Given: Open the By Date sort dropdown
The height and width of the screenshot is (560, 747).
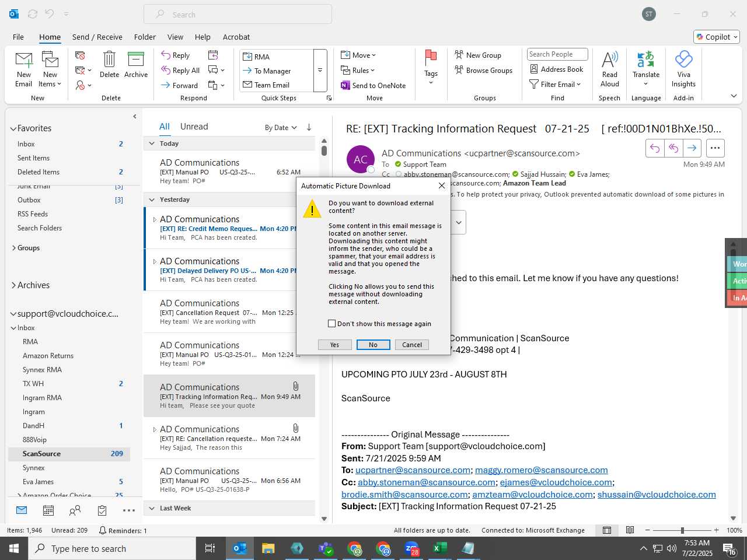Looking at the screenshot, I should pos(281,128).
